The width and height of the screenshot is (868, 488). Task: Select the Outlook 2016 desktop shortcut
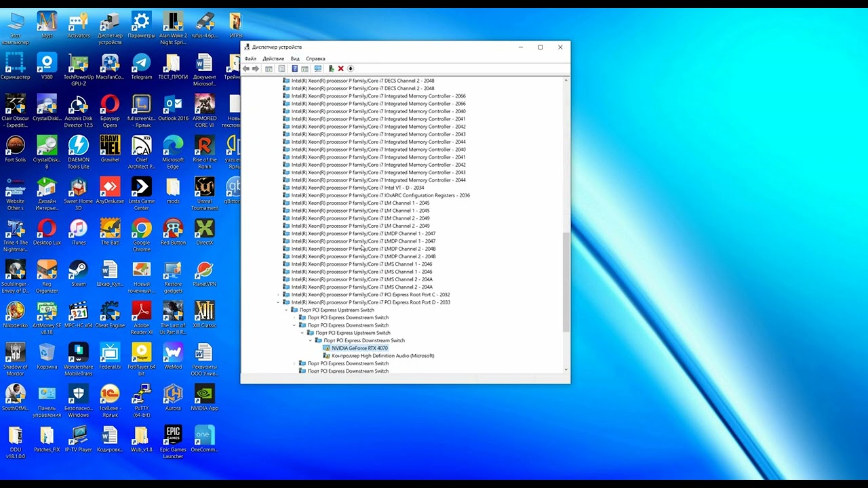click(x=173, y=108)
